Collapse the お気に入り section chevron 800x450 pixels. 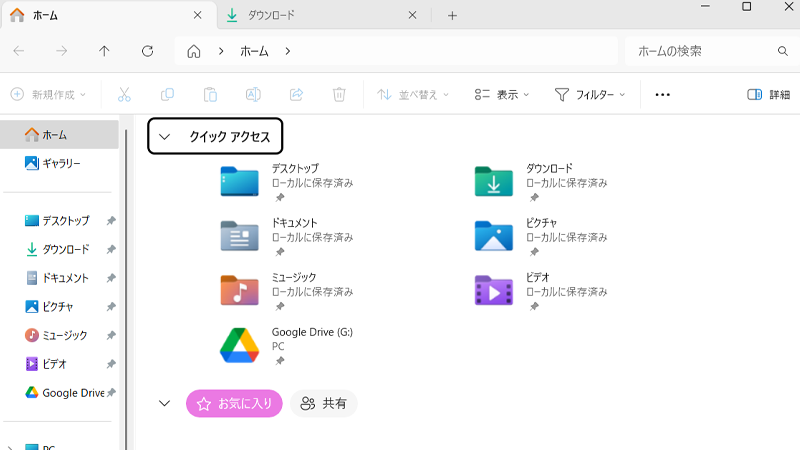tap(164, 404)
